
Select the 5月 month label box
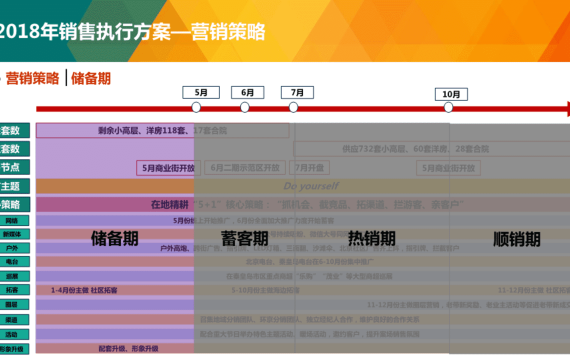pyautogui.click(x=201, y=92)
